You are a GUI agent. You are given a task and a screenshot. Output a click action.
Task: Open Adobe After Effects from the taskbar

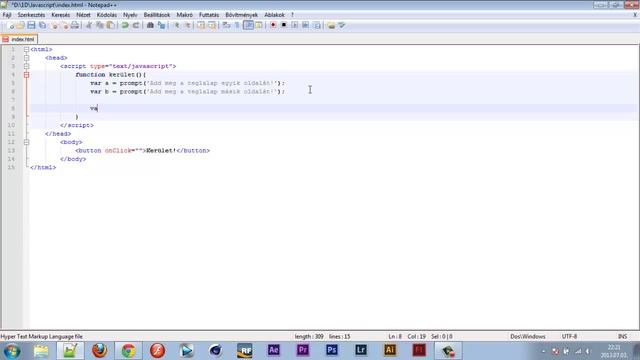click(273, 351)
